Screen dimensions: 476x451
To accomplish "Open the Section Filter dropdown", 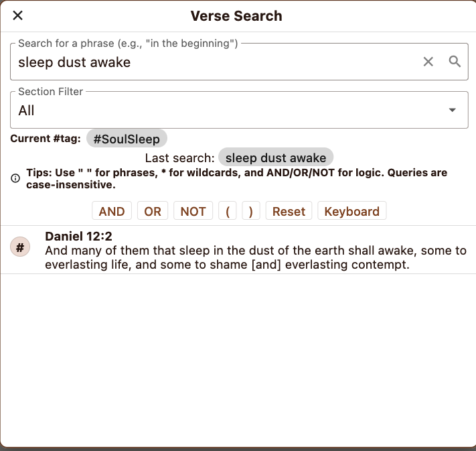I will (228, 111).
